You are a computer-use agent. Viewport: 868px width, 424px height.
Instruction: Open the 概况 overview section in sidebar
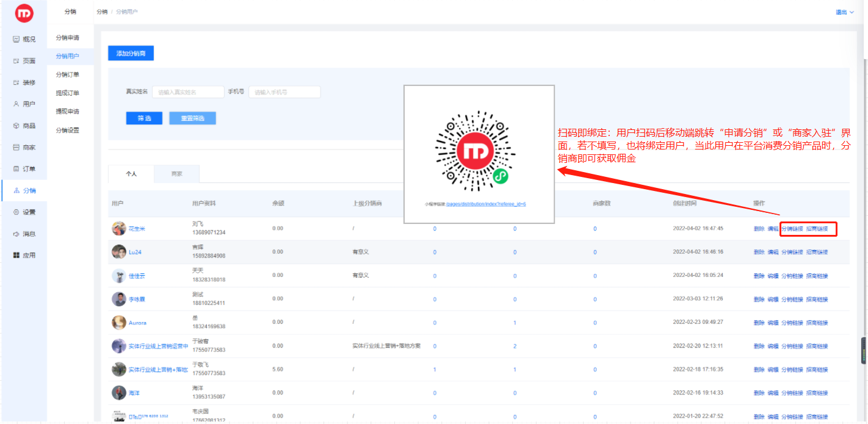[24, 39]
